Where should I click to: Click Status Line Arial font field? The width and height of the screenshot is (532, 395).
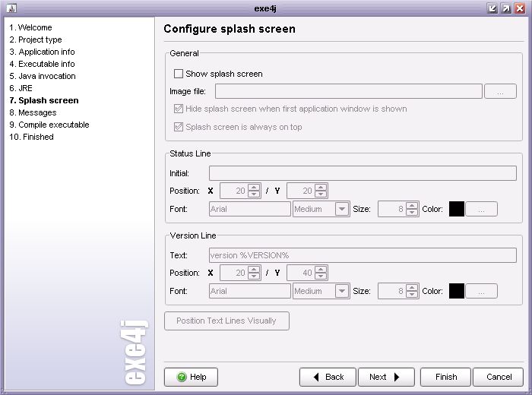point(250,209)
